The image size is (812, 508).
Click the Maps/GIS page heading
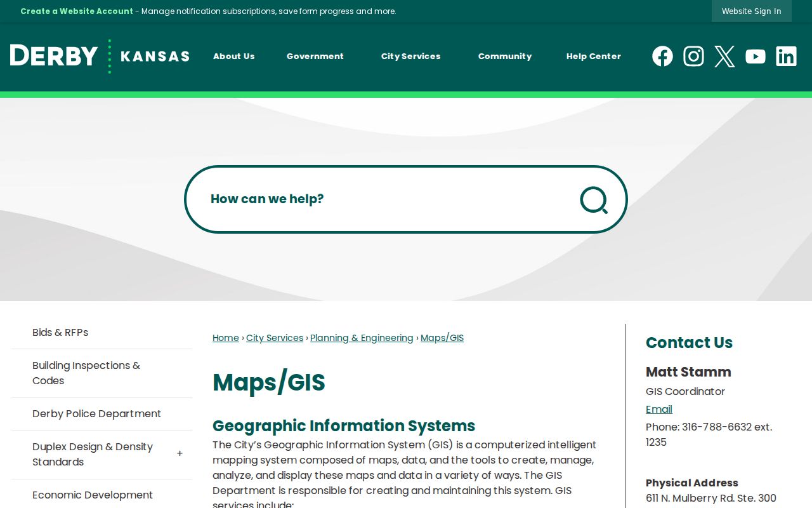[269, 383]
